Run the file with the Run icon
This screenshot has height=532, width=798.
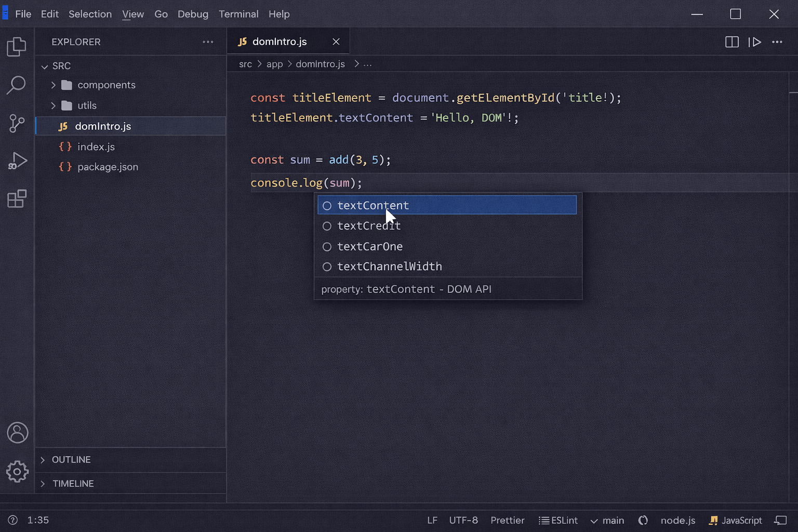click(x=755, y=42)
